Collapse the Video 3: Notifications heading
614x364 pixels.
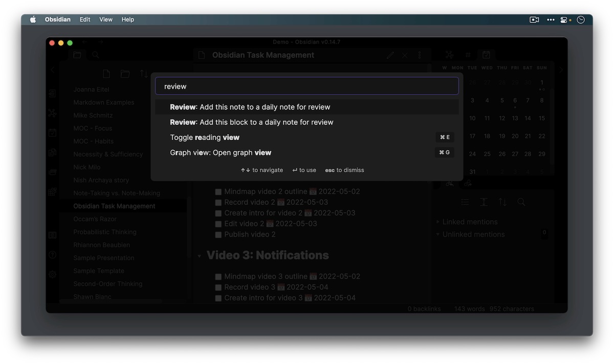[x=199, y=256]
